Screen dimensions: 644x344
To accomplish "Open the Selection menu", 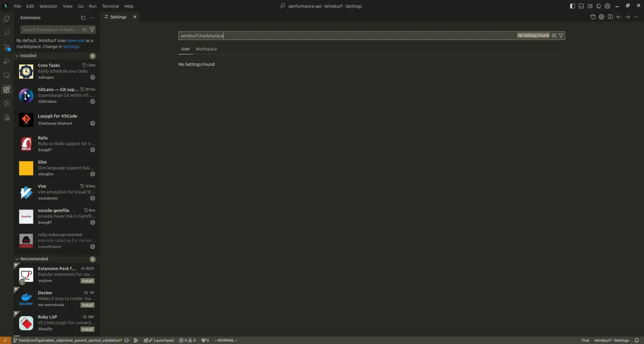I will coord(48,6).
